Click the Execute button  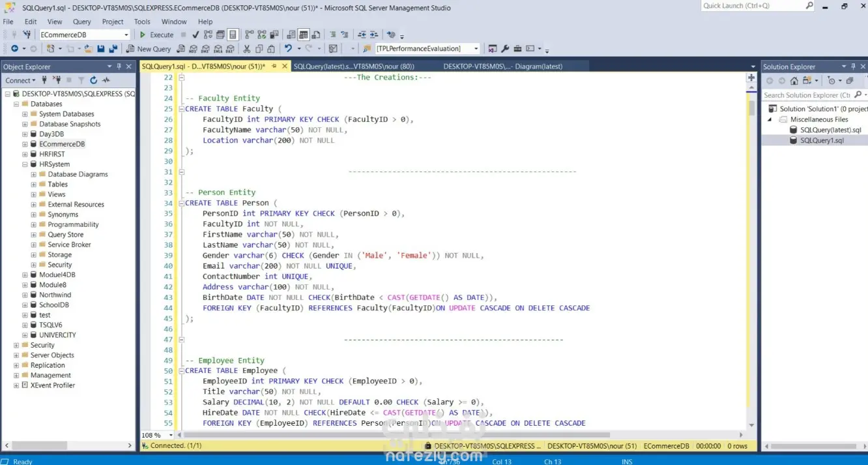coord(156,35)
